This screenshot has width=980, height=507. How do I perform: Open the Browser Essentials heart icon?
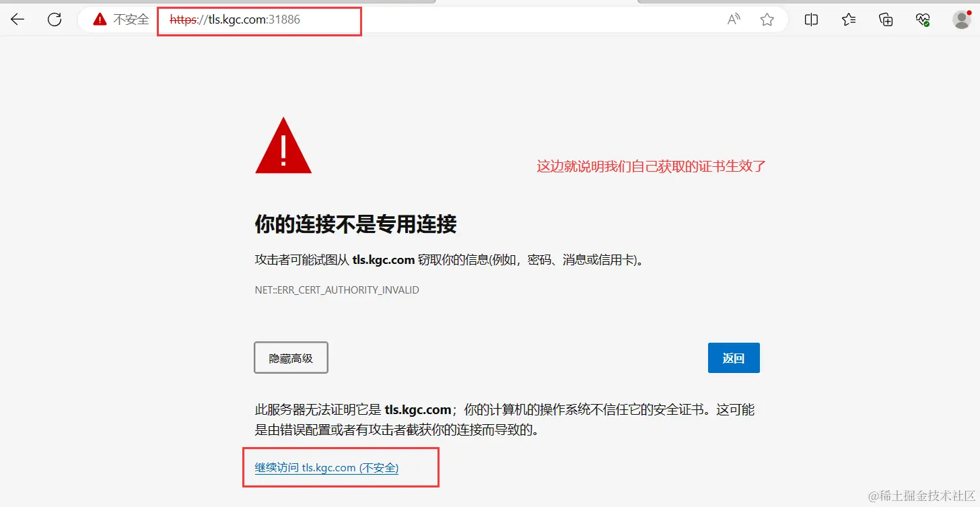click(x=923, y=20)
